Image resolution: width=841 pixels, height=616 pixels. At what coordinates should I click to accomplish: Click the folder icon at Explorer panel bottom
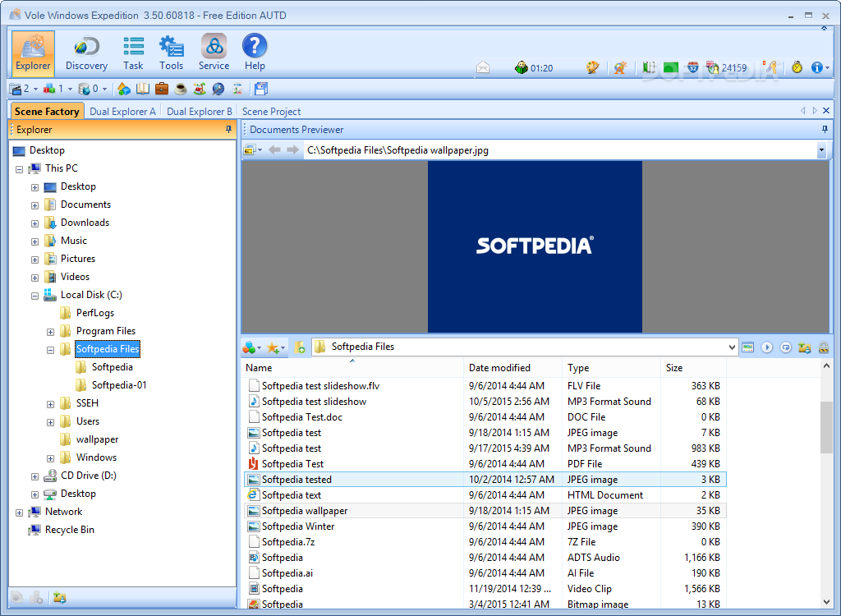(x=59, y=597)
